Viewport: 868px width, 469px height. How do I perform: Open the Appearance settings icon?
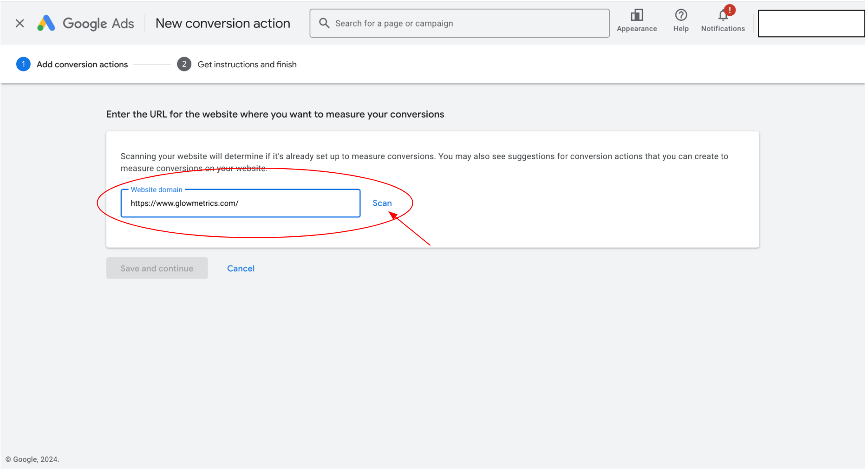click(x=636, y=16)
